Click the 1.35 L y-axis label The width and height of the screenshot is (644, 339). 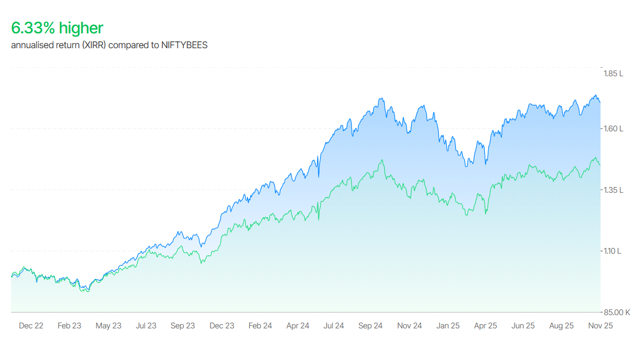tap(613, 190)
